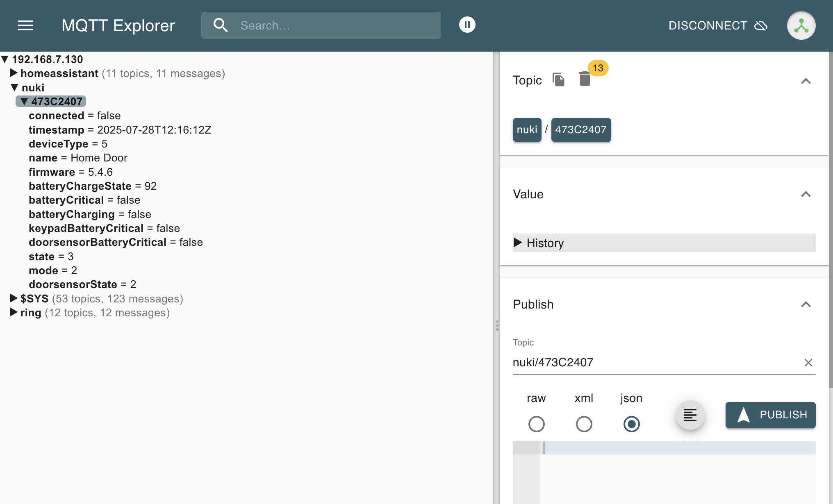Expand the $SYS topic tree
833x504 pixels.
click(14, 298)
